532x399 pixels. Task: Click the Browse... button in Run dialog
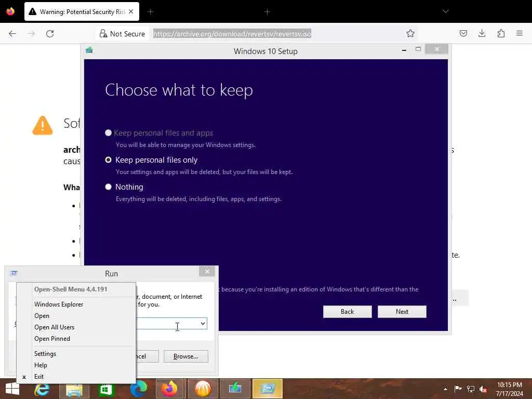tap(186, 356)
